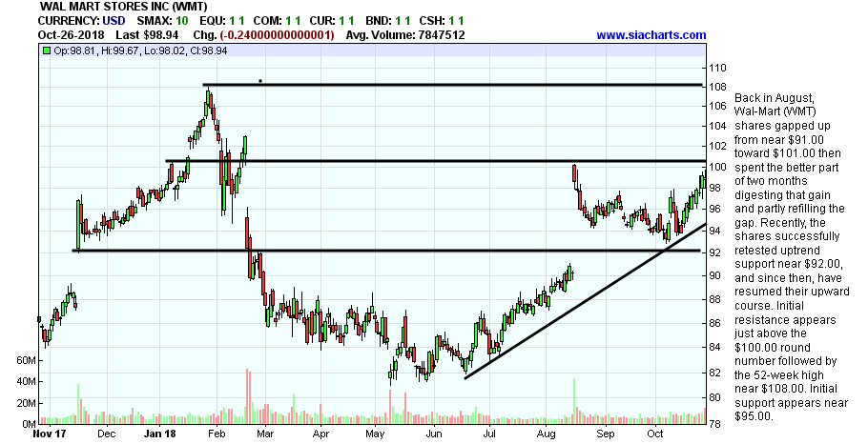Click the SMAX value 10
This screenshot has height=444, width=868.
click(x=181, y=21)
